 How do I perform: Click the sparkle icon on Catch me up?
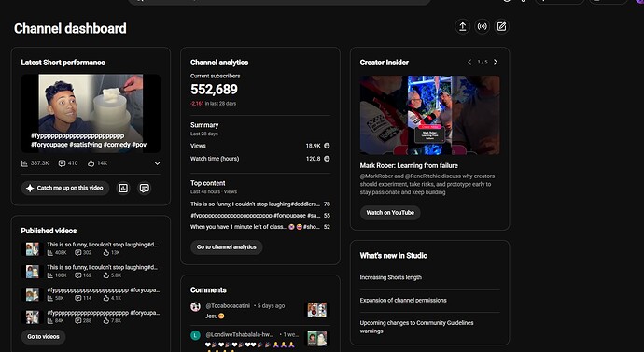[x=30, y=188]
